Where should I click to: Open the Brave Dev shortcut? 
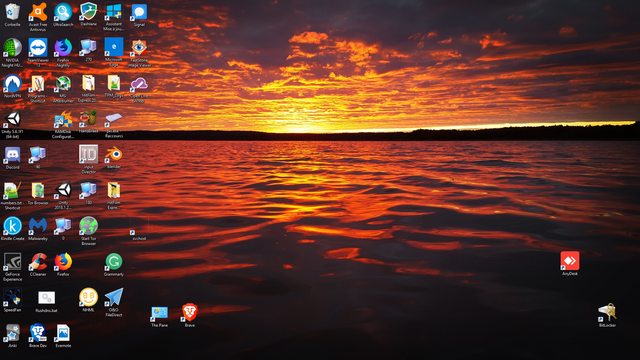[x=38, y=334]
